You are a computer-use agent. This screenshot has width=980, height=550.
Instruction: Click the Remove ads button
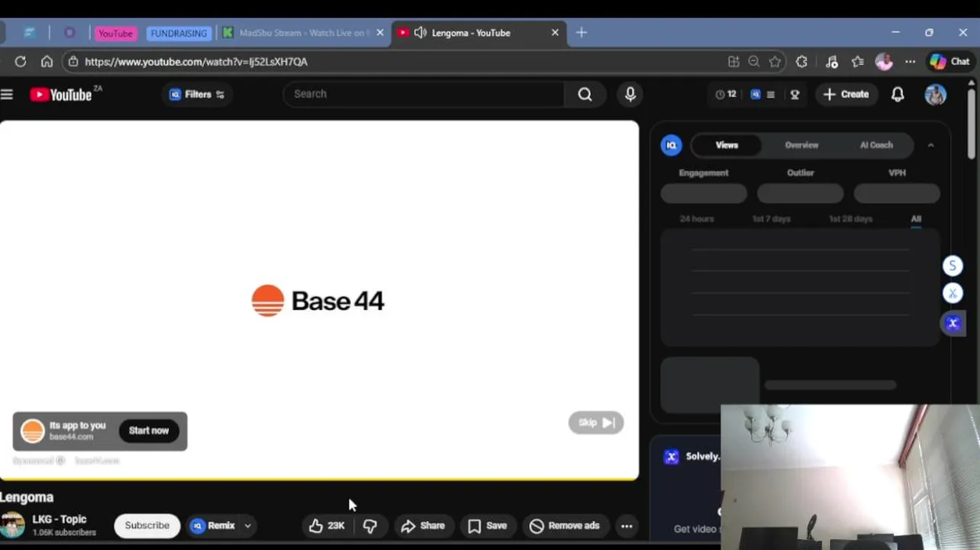(565, 526)
